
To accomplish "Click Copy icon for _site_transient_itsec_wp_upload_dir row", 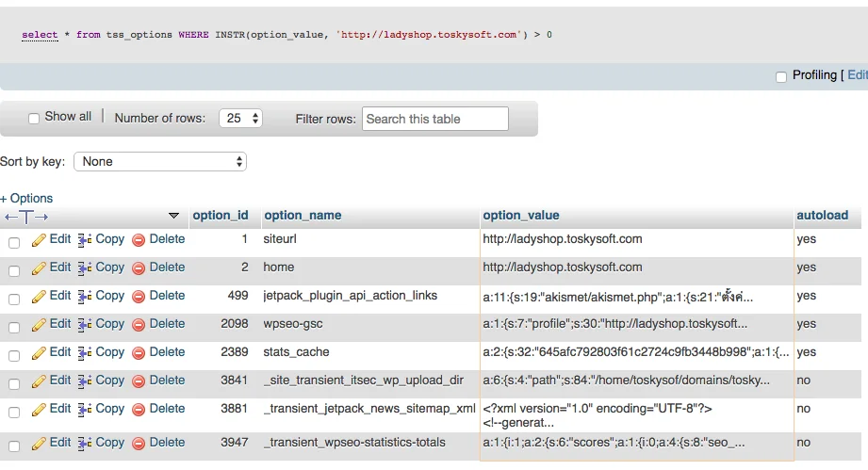I will tap(84, 381).
